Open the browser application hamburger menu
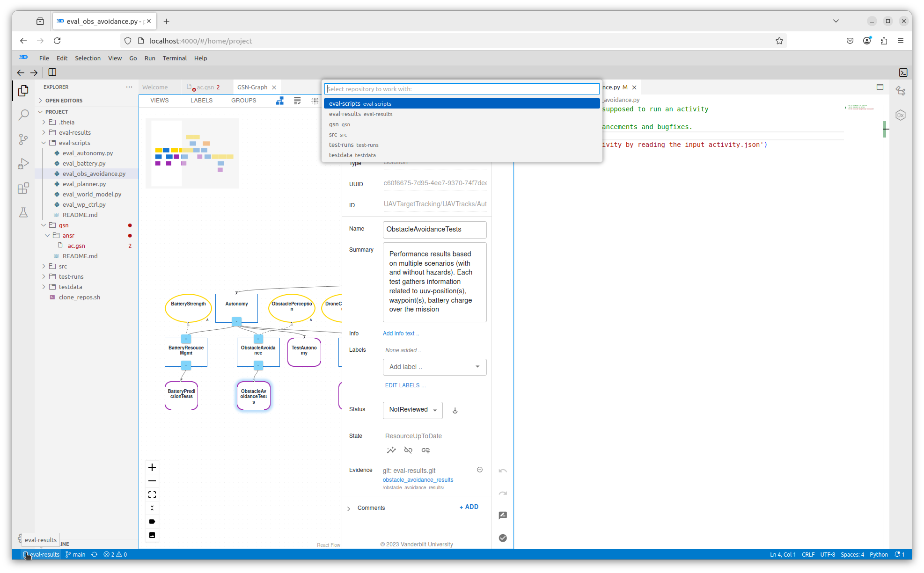The height and width of the screenshot is (573, 924). pos(901,41)
